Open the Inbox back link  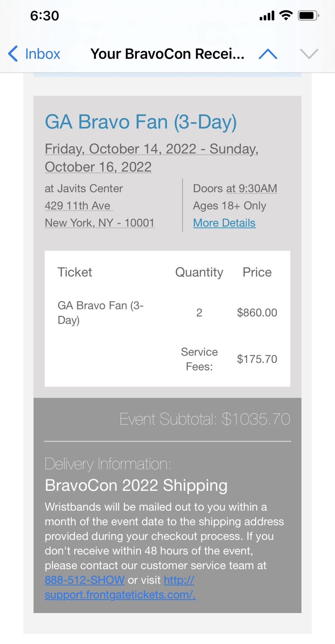tap(43, 54)
